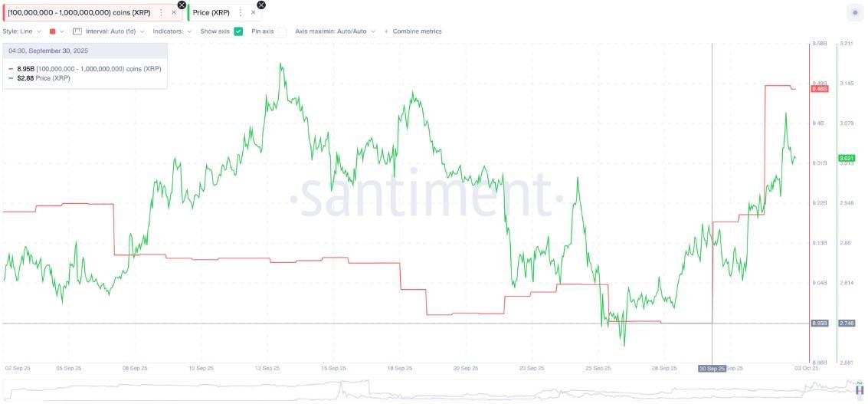Click the interval ruler icon
868x404 pixels.
[x=77, y=31]
